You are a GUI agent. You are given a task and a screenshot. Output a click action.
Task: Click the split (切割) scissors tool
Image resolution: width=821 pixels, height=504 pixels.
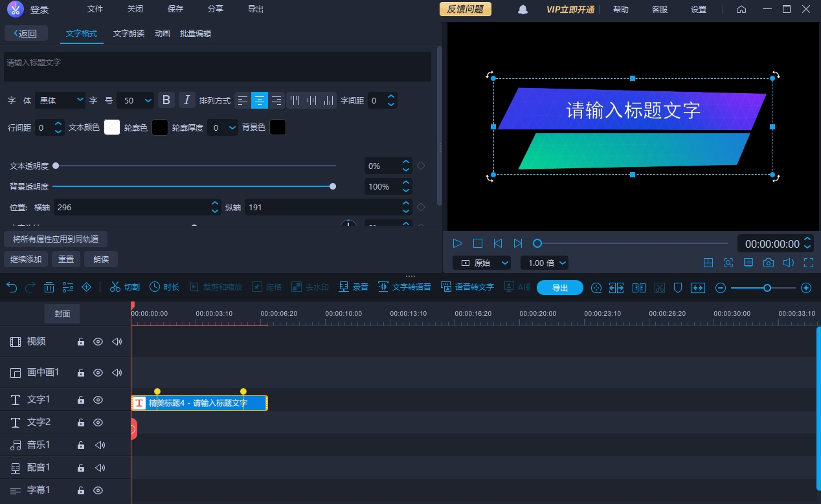pos(124,287)
